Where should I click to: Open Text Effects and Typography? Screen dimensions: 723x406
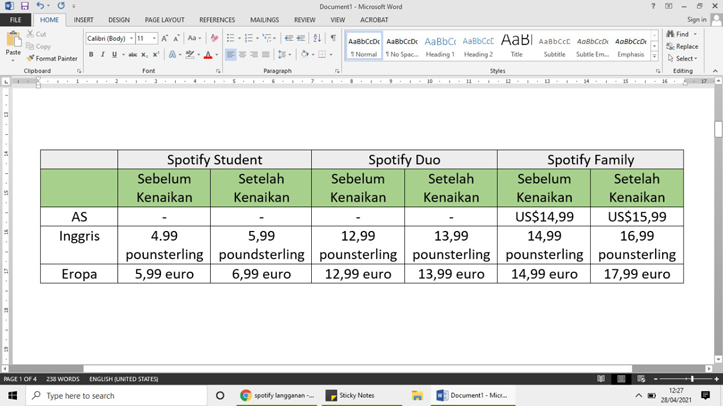coord(172,54)
